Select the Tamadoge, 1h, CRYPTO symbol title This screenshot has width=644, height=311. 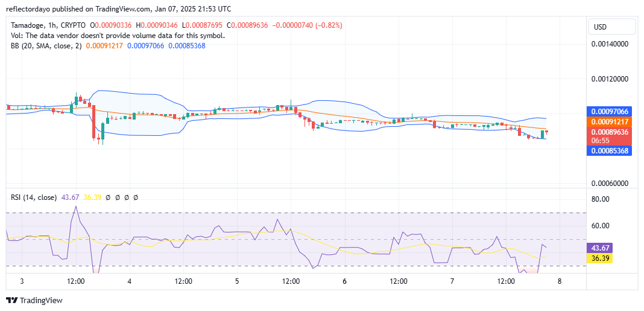[x=49, y=25]
